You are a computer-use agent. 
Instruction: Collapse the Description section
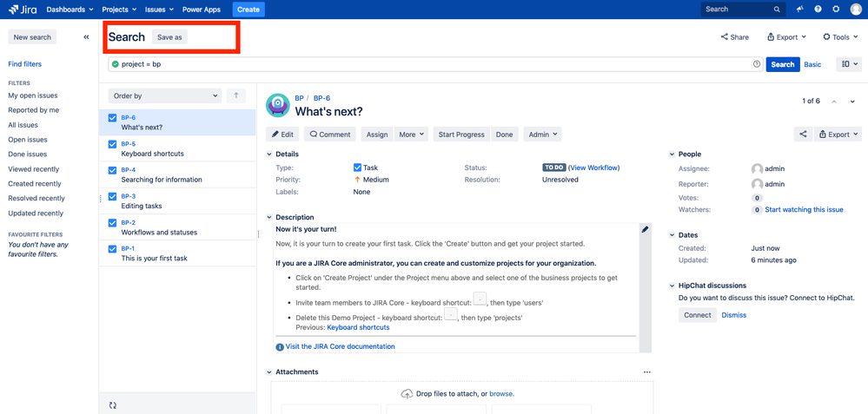(269, 217)
